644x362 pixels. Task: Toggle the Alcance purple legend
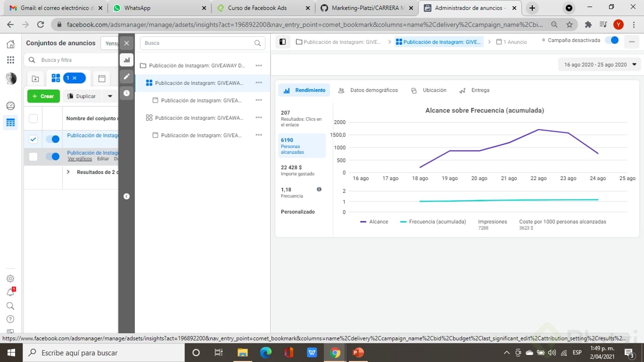[x=374, y=222]
